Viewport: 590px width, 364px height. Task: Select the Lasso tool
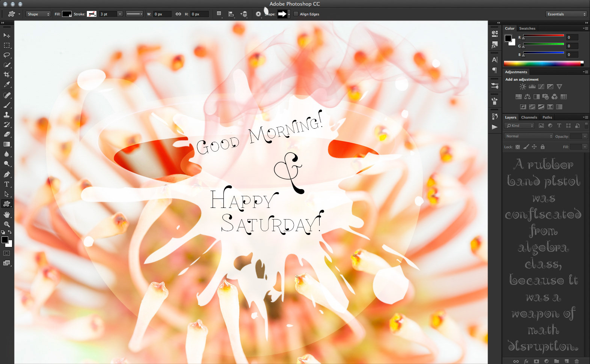[x=7, y=55]
